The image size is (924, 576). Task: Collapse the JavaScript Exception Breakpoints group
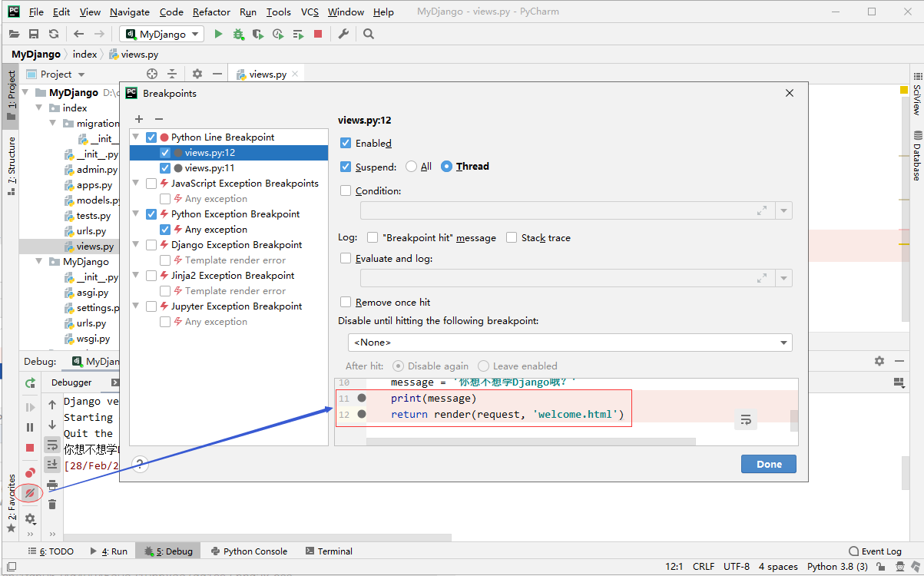point(136,184)
